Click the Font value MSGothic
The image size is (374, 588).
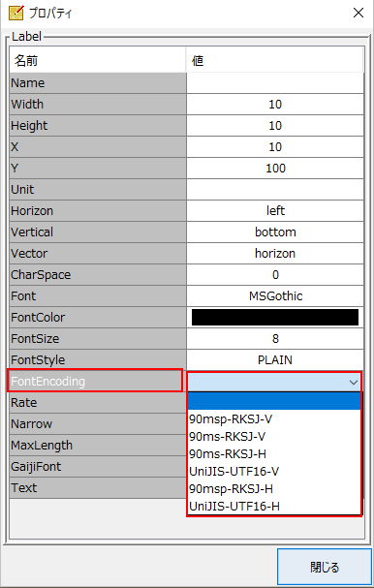275,295
